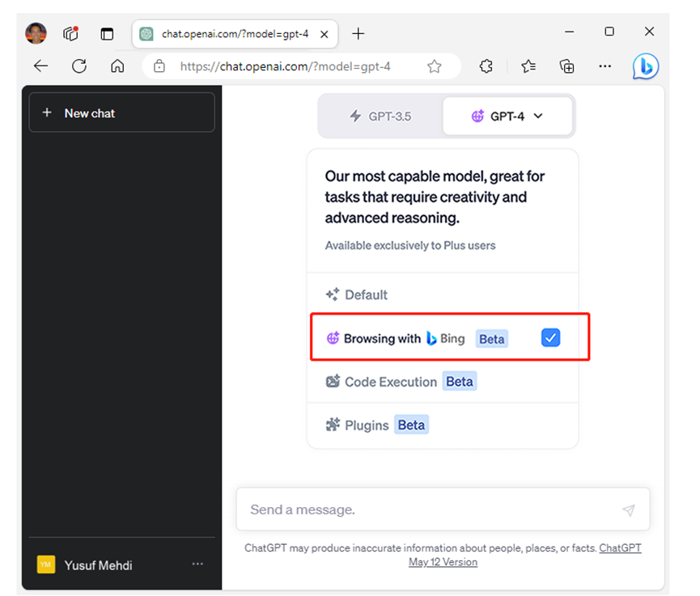Click the ChatGPT favicon in the tab

click(x=146, y=34)
